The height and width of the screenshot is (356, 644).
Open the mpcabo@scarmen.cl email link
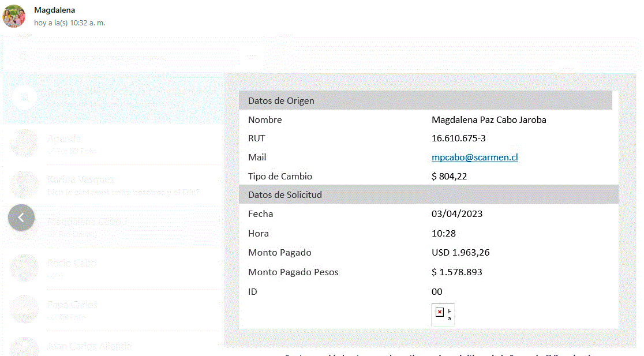pyautogui.click(x=474, y=157)
